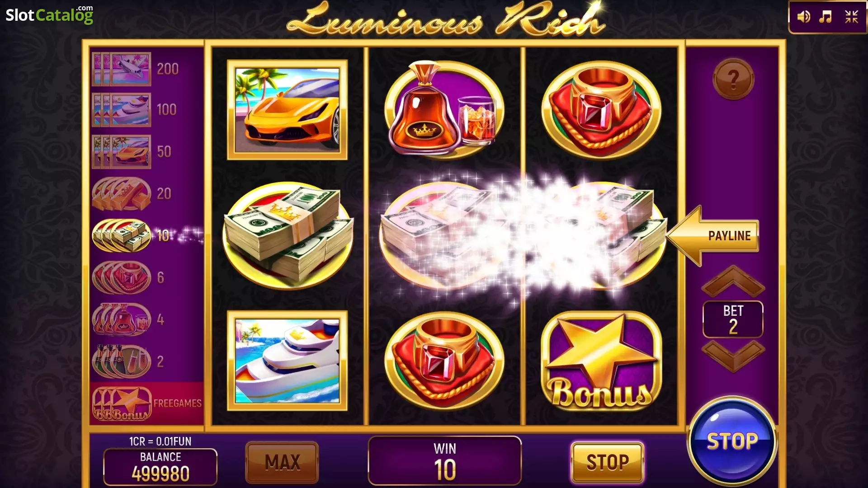Select the Bonus FREEGAMES paytable entry
The image size is (868, 488).
click(x=146, y=404)
